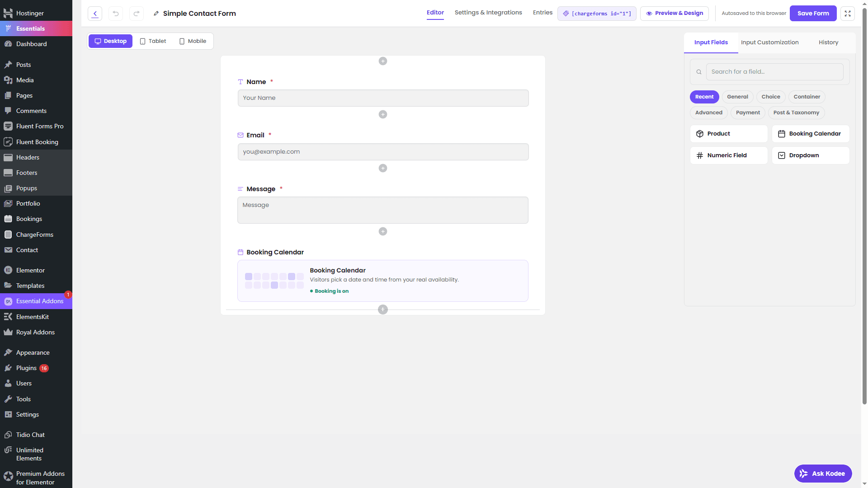Click the Your Name input
Image resolution: width=868 pixels, height=488 pixels.
click(383, 98)
